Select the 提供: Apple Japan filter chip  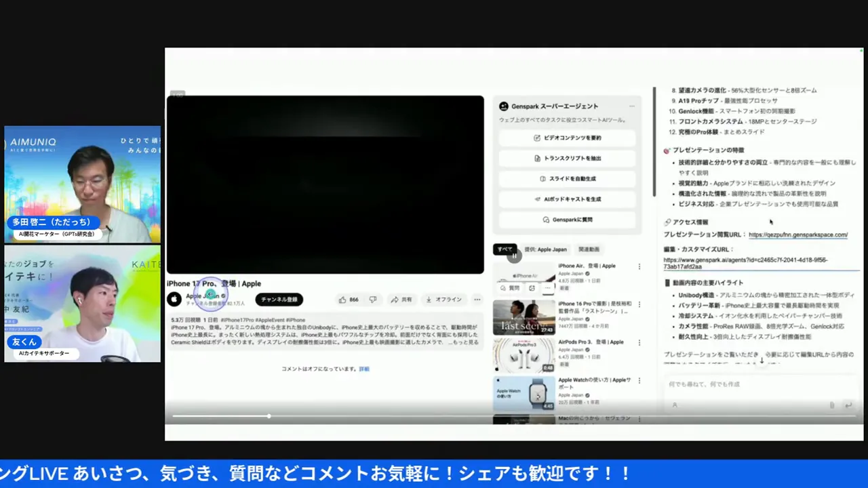[x=545, y=249]
